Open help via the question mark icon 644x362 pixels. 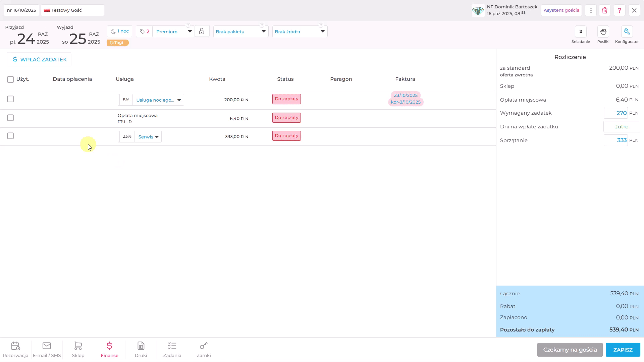[x=620, y=10]
